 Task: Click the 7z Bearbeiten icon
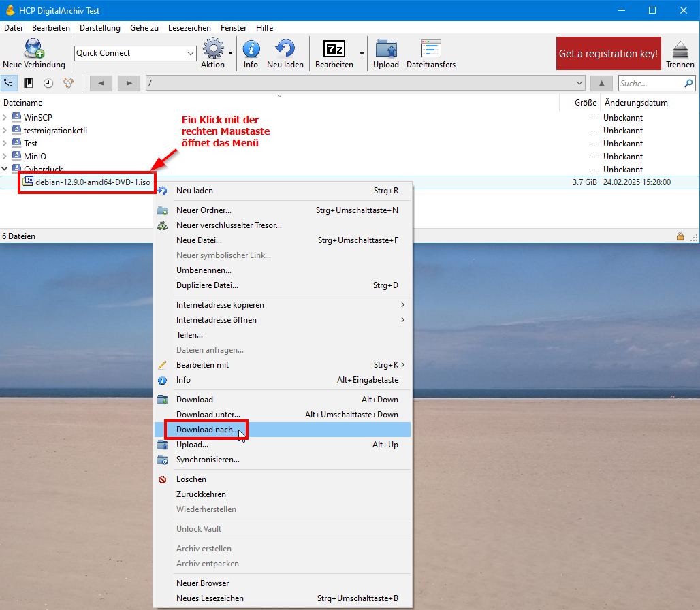tap(334, 49)
